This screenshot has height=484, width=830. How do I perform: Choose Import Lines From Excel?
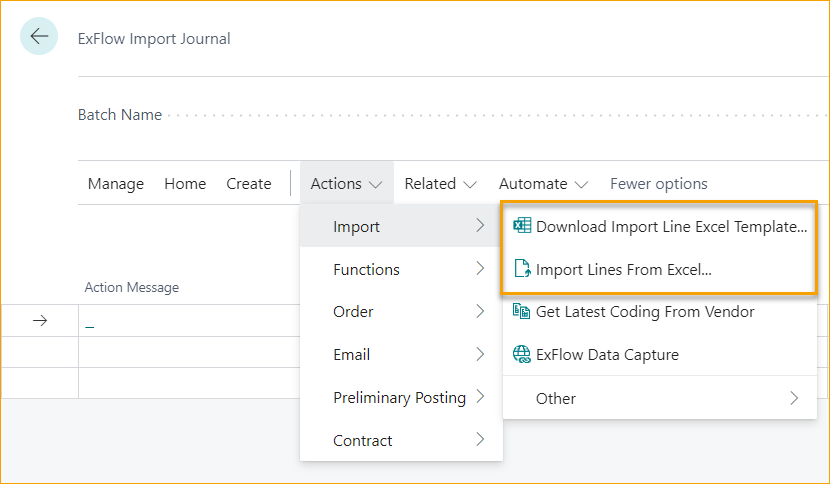(660, 269)
